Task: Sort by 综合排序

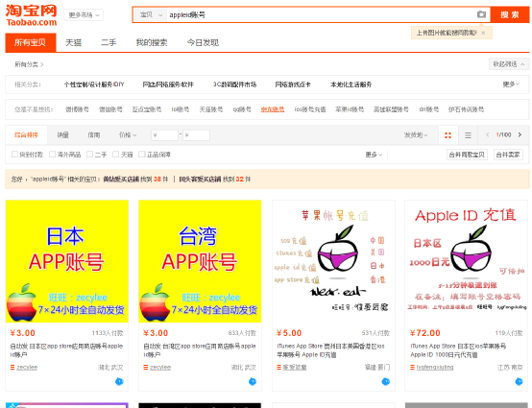Action: [26, 135]
